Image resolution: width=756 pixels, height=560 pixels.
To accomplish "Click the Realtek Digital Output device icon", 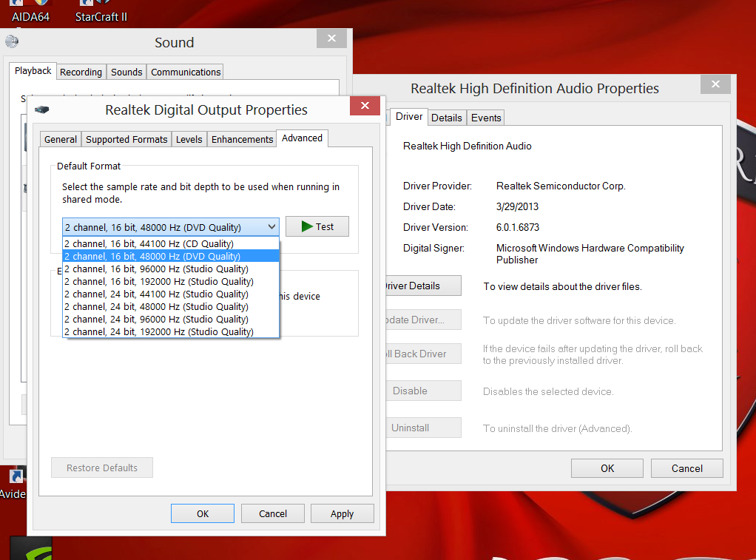I will tap(42, 109).
